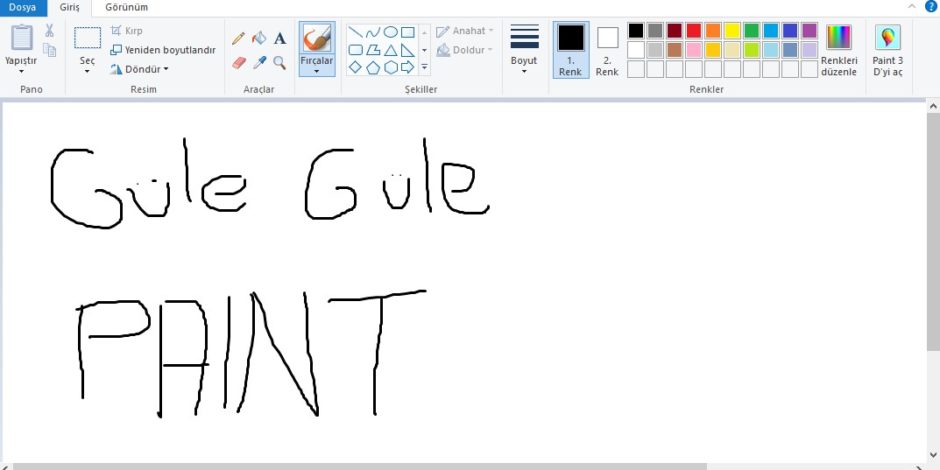This screenshot has width=940, height=470.
Task: Select the Color picker eyedropper tool
Action: pos(259,62)
